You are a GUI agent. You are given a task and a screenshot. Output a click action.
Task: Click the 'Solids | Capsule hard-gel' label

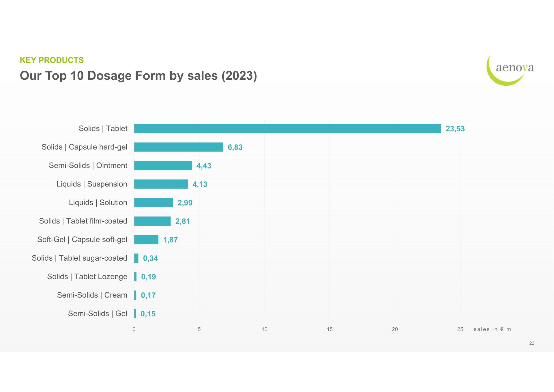tap(84, 147)
